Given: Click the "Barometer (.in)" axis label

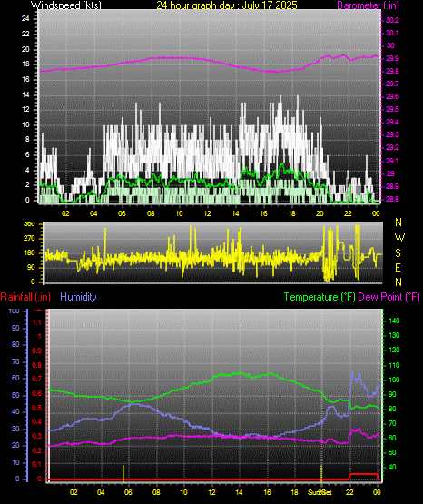Looking at the screenshot, I should point(368,5).
